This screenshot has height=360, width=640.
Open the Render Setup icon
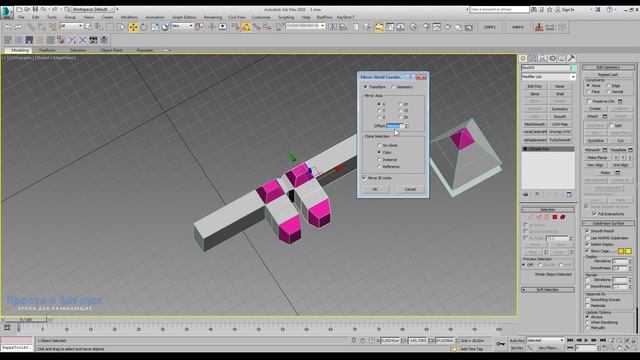[427, 27]
